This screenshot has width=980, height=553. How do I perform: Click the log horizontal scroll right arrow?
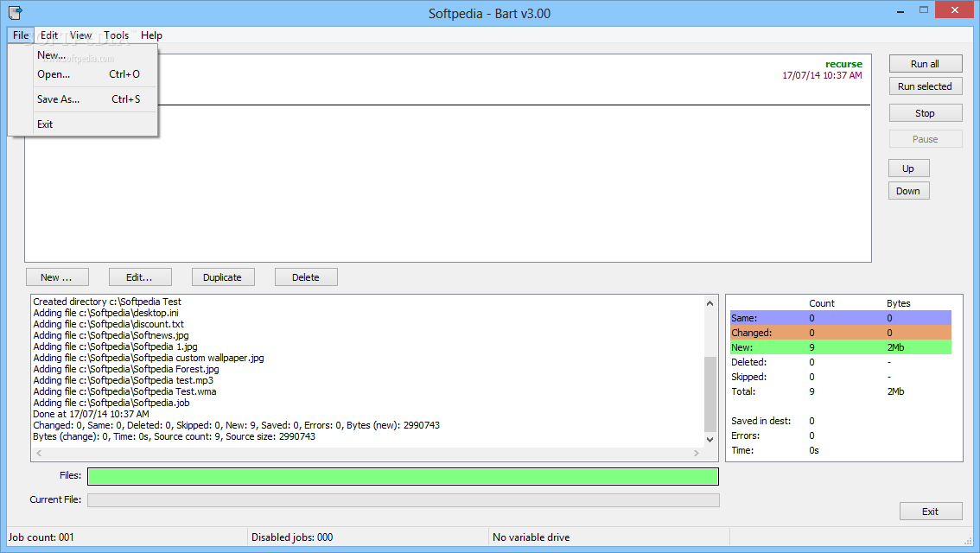(x=697, y=453)
